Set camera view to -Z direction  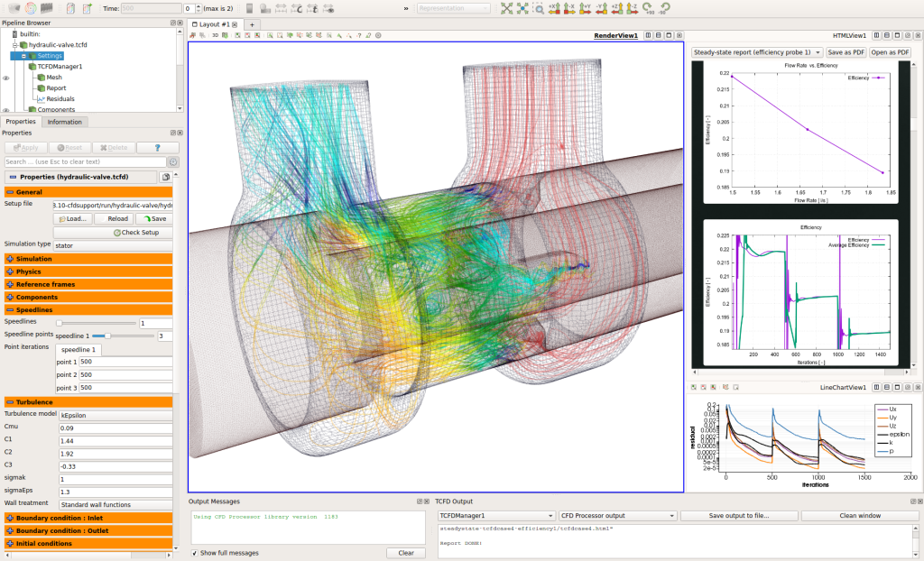coord(632,7)
